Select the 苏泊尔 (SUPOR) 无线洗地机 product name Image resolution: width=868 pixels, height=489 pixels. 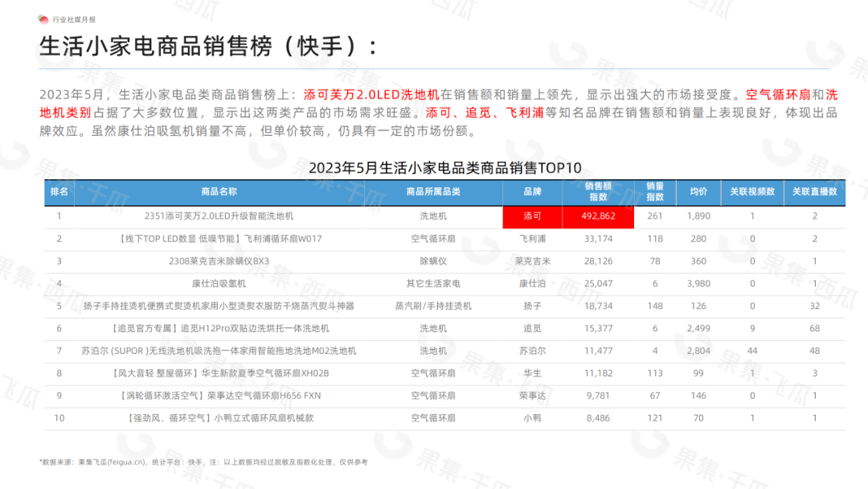(x=219, y=351)
